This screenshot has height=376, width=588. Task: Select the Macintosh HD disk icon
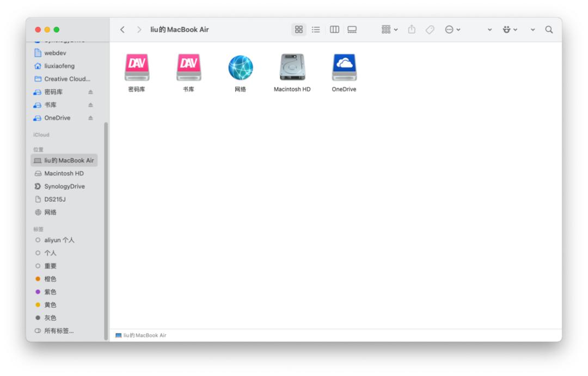click(x=292, y=68)
